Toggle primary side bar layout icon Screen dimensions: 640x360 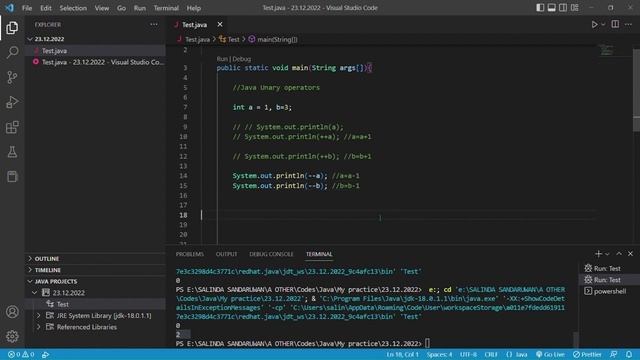coord(540,8)
